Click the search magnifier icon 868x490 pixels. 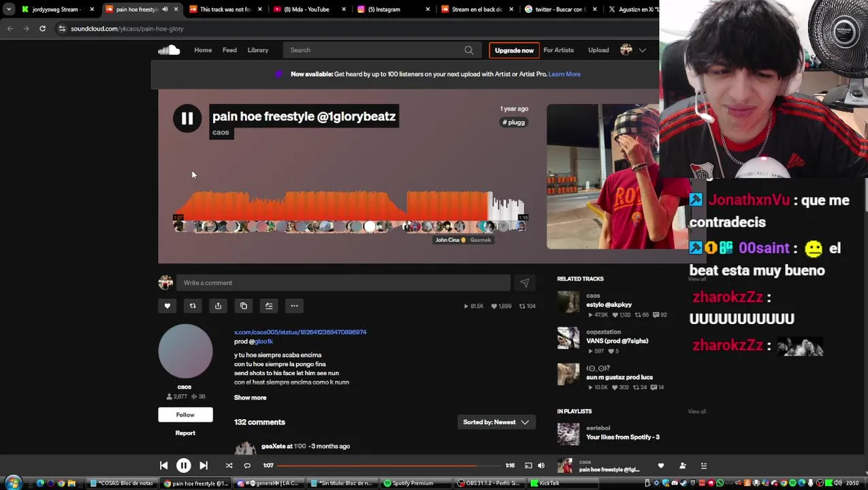tap(469, 50)
